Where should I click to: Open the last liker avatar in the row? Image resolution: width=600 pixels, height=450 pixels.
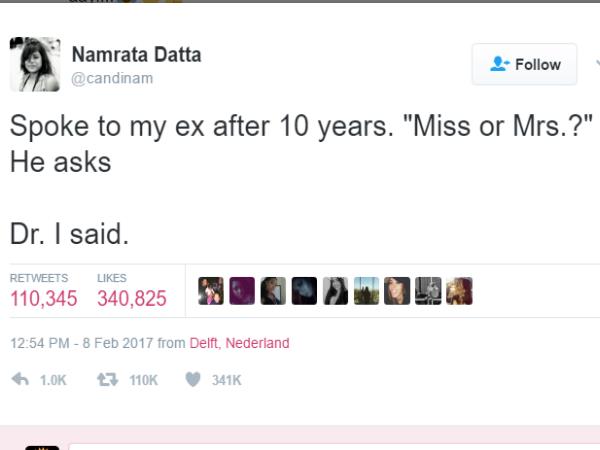click(459, 291)
